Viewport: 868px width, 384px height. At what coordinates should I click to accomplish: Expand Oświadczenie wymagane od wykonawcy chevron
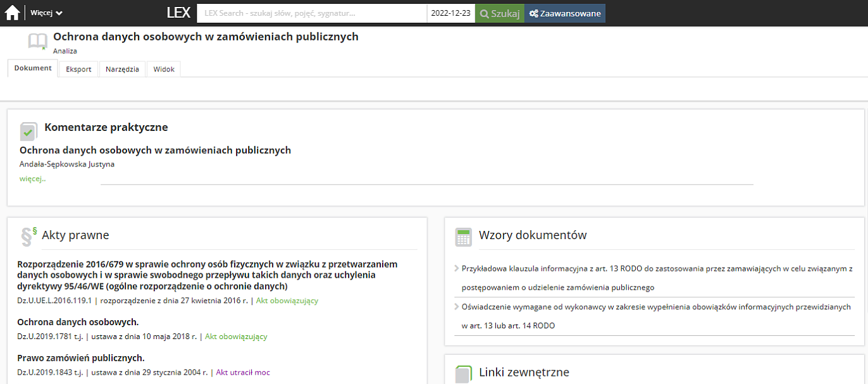(457, 306)
